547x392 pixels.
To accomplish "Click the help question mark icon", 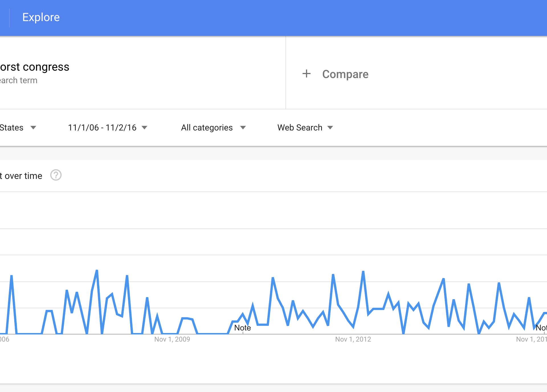I will coord(56,175).
